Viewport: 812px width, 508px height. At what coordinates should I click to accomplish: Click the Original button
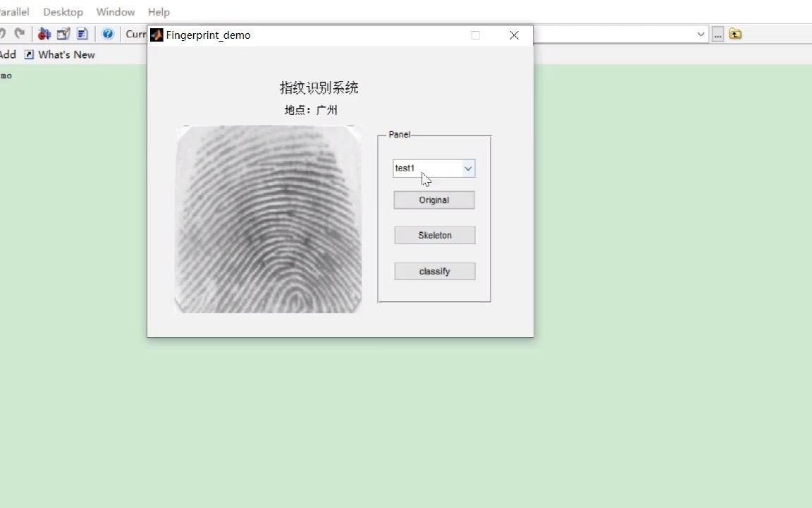click(433, 200)
